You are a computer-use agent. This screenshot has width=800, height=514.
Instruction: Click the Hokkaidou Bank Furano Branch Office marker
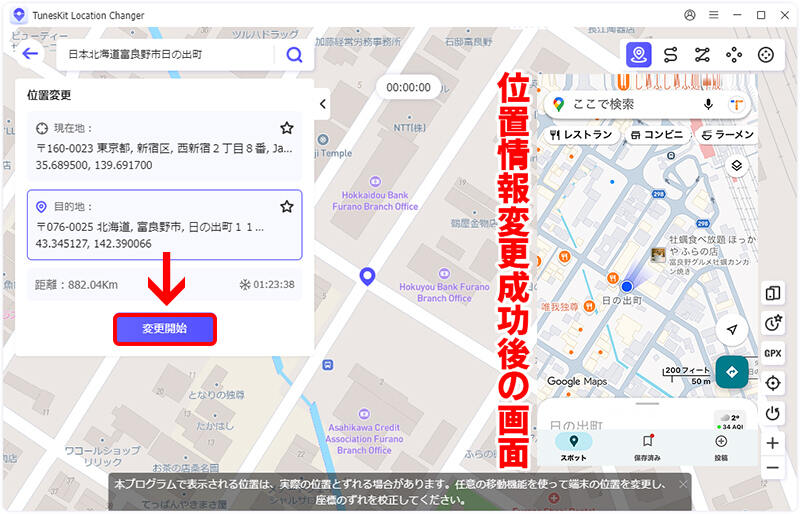(x=375, y=181)
